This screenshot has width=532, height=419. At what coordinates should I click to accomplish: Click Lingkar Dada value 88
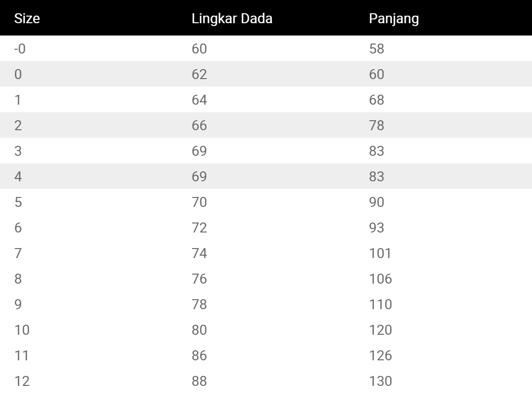(199, 381)
